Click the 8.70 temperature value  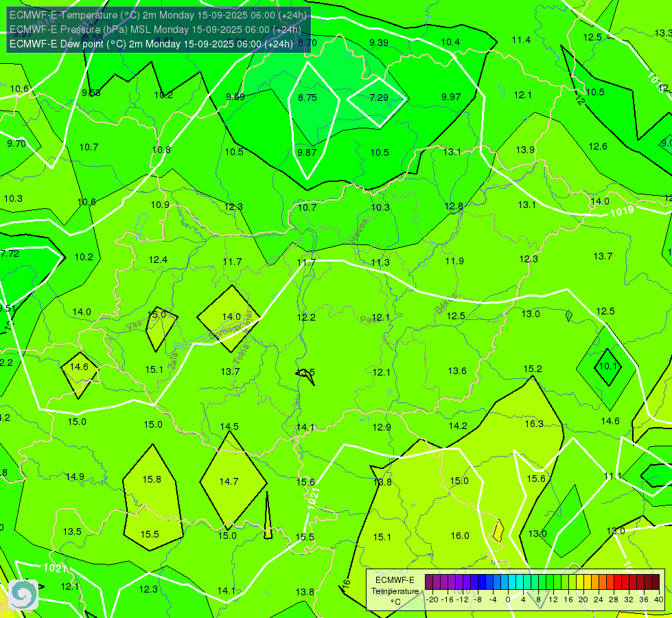coord(308,43)
